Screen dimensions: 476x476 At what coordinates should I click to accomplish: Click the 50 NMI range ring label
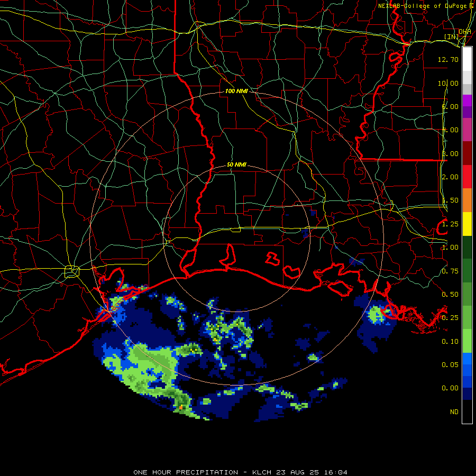(236, 165)
